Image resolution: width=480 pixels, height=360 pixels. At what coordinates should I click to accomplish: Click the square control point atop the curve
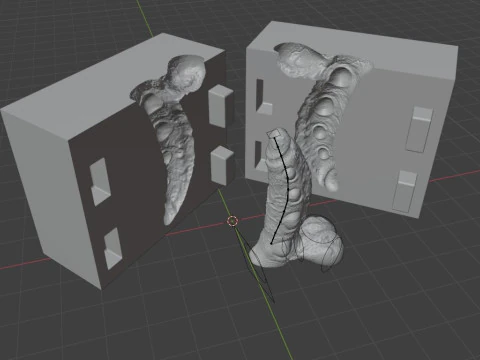tap(274, 133)
